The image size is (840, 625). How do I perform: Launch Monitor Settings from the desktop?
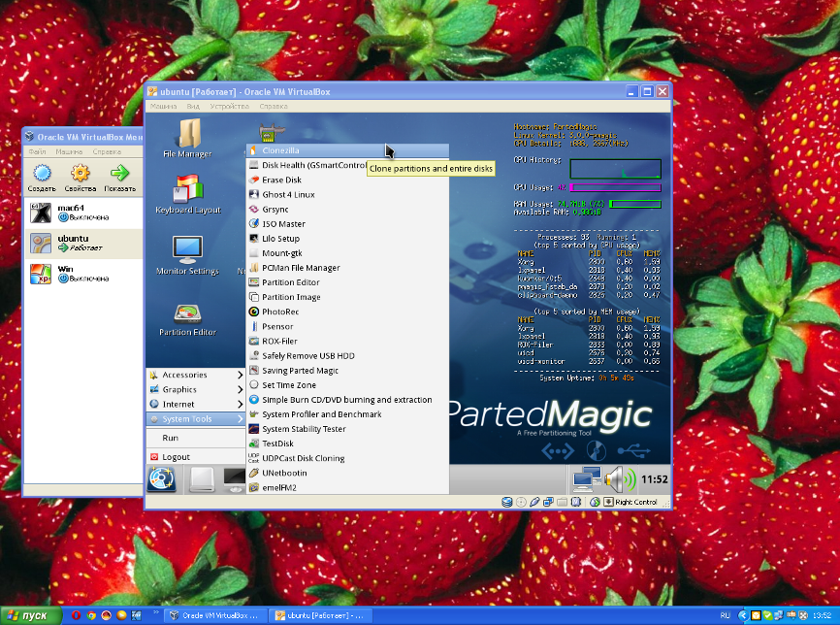(x=187, y=254)
